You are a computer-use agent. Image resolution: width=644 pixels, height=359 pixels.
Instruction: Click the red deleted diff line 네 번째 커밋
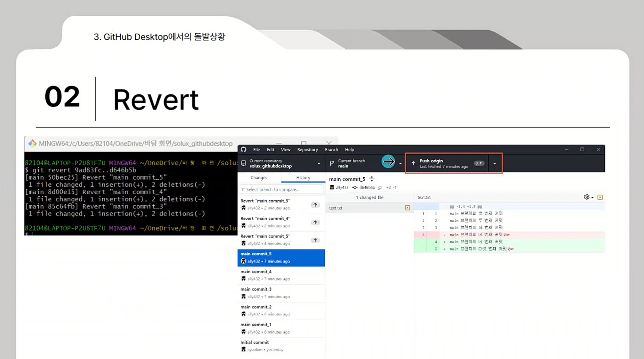(x=509, y=235)
